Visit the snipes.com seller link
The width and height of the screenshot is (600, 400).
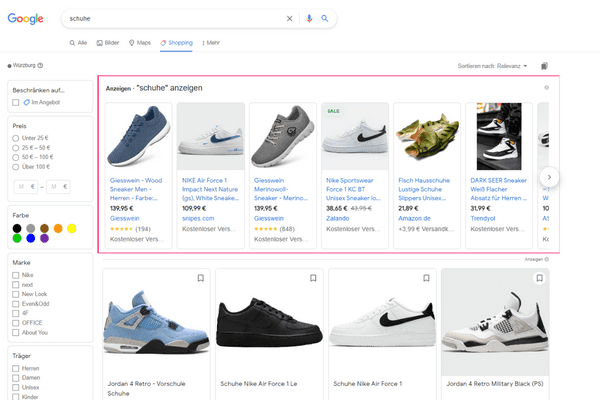coord(198,219)
